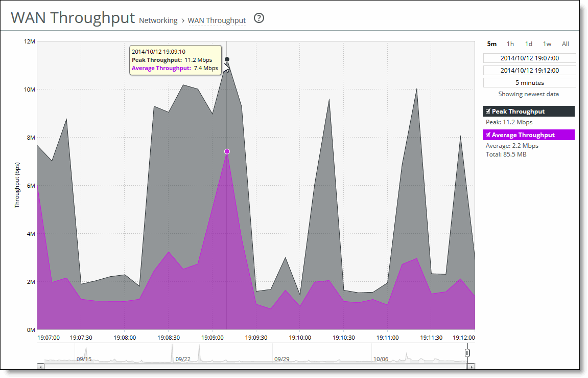588x378 pixels.
Task: Click the horizontal scrollbar track below the timeline
Action: [255, 367]
